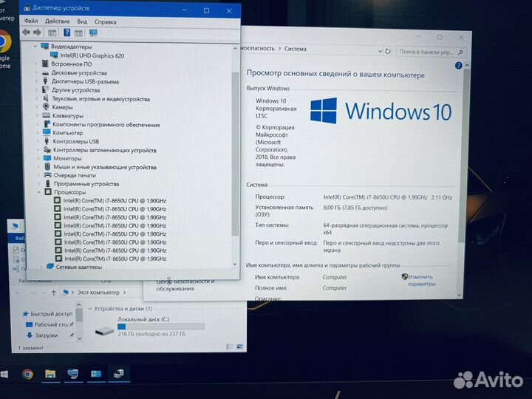Click the Другие устройства icon
This screenshot has width=532, height=399.
[x=46, y=89]
